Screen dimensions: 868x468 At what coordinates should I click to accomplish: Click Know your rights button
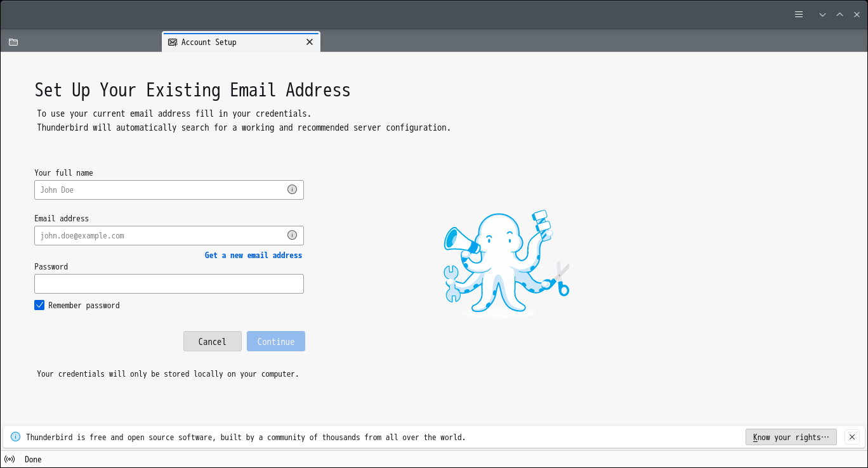pos(791,437)
